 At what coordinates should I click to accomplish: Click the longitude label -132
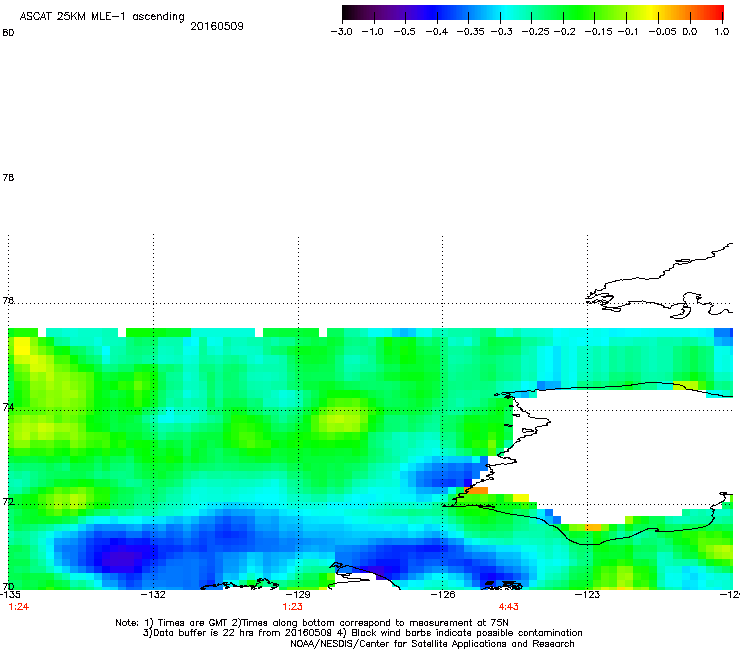(x=154, y=594)
